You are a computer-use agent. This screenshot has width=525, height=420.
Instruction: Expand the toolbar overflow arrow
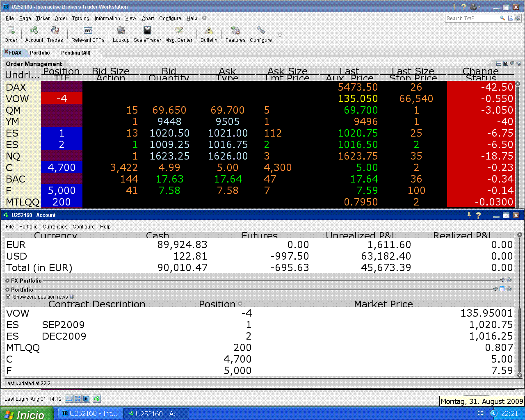coord(280,35)
